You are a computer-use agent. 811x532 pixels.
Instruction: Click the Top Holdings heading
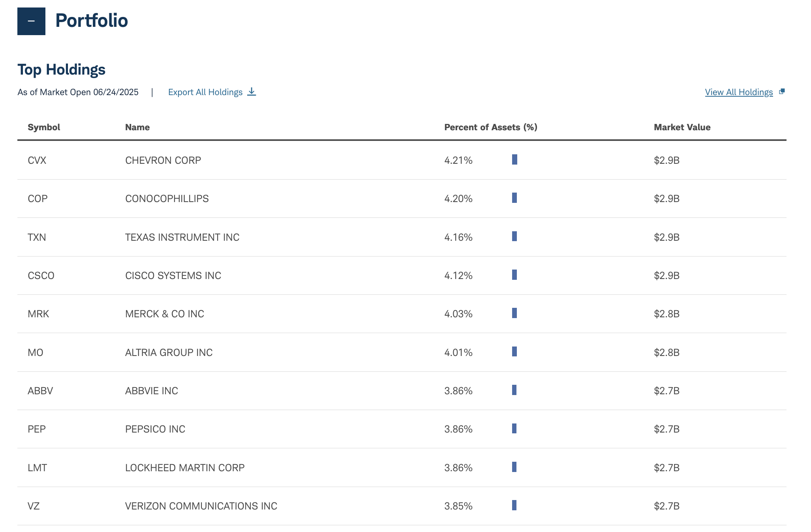(x=62, y=69)
